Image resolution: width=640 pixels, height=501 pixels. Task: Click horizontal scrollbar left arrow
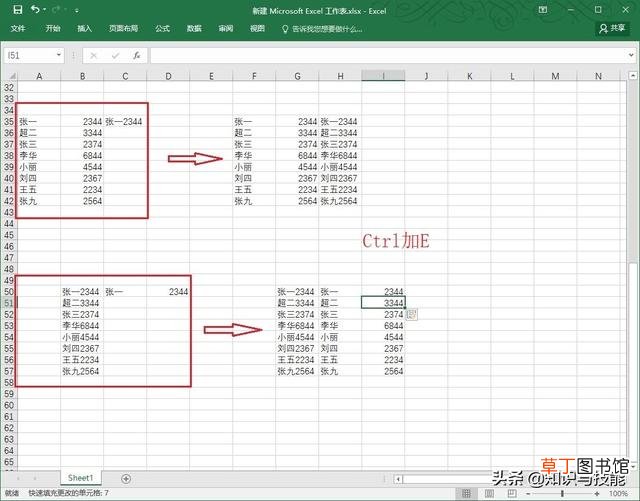[398, 479]
